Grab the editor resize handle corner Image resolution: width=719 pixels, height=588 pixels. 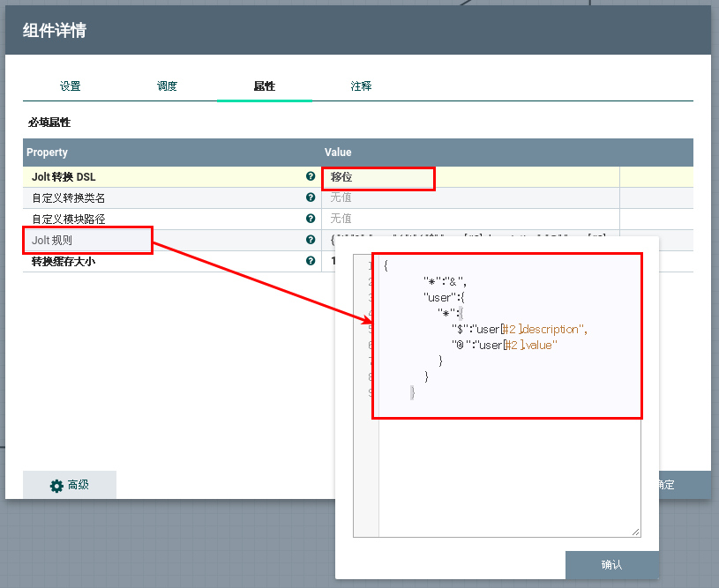click(x=635, y=532)
